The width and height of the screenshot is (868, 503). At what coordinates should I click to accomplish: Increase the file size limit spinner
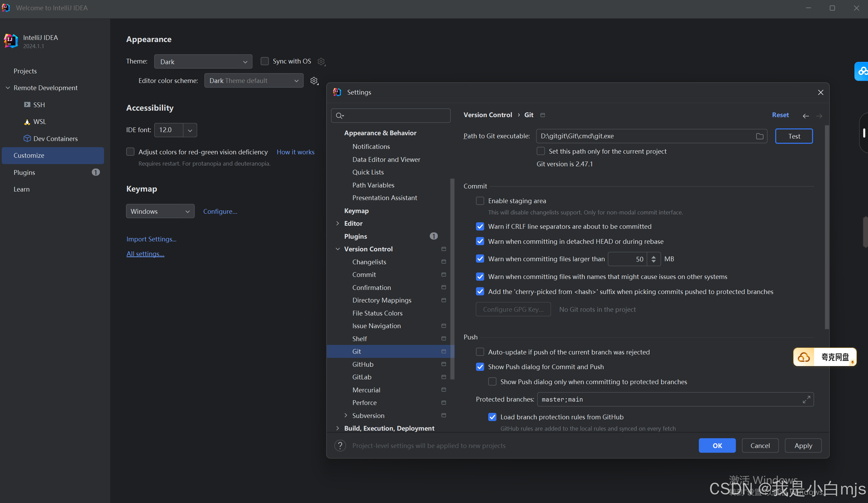coord(653,256)
